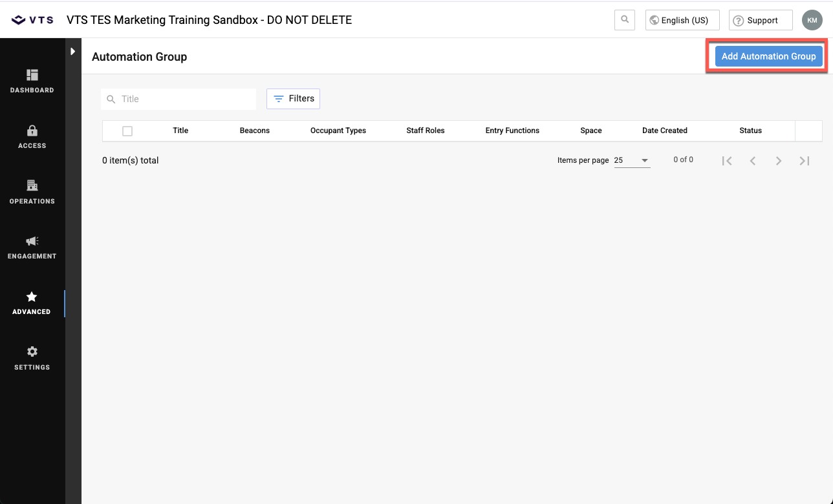Click the VTS logo
Screen dimensions: 833x504
point(32,20)
